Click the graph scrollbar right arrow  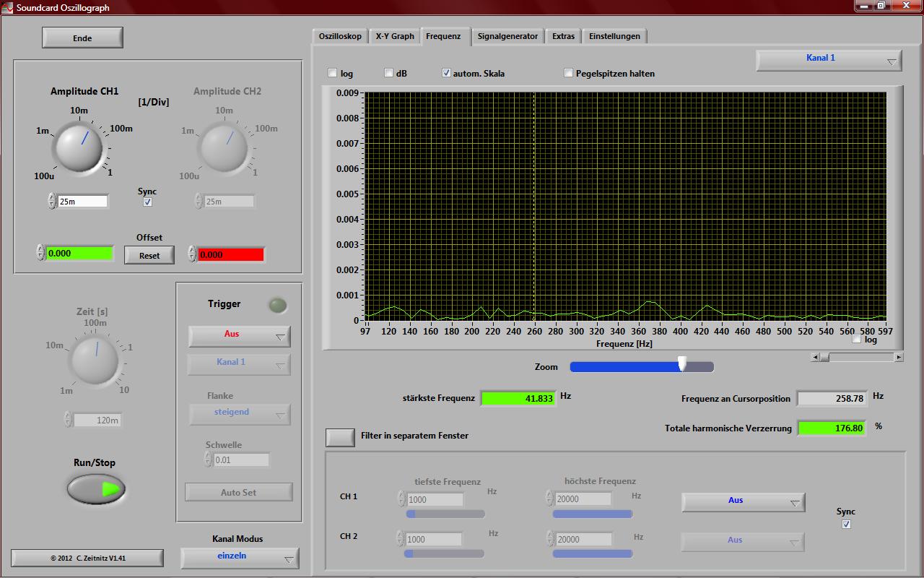click(898, 357)
